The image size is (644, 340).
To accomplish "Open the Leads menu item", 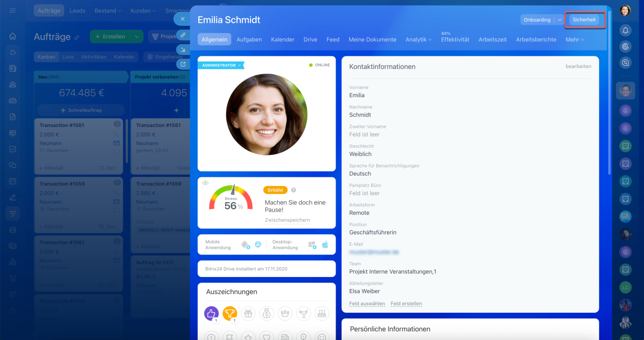I will (77, 11).
